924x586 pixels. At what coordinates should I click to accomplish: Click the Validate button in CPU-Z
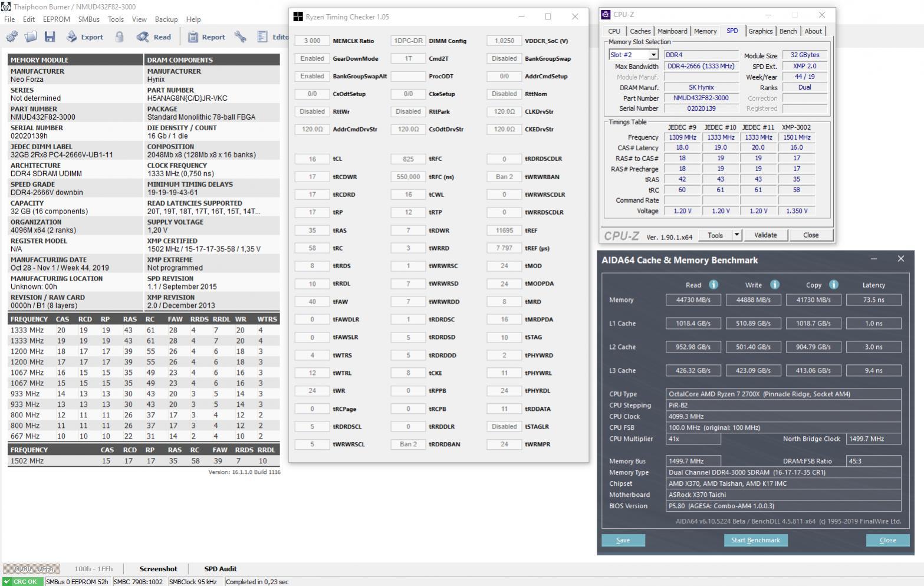765,235
